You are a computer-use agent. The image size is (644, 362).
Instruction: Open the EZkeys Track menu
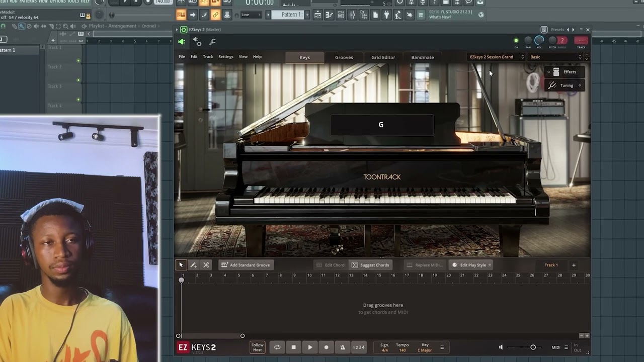coord(208,57)
